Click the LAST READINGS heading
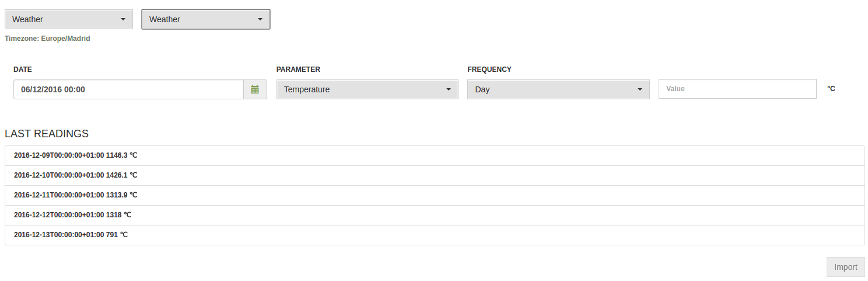 pos(47,134)
